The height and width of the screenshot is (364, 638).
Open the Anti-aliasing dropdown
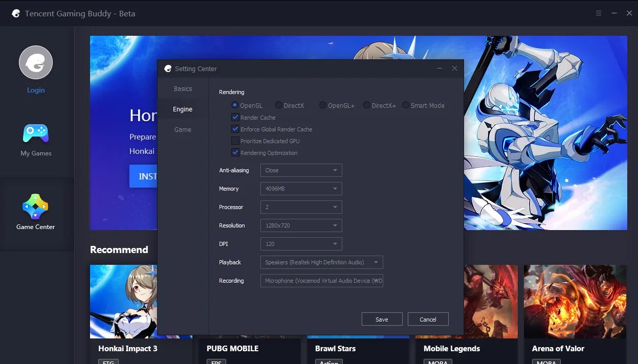(x=301, y=170)
